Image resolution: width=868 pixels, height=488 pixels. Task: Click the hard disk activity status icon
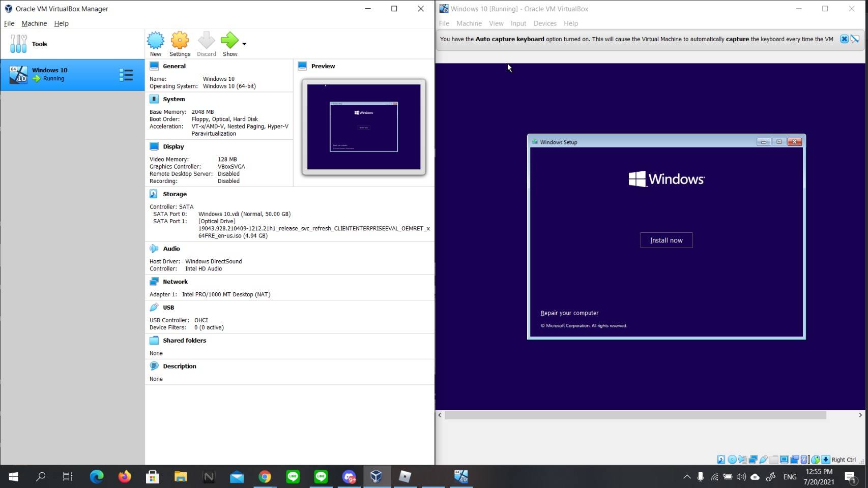click(721, 460)
